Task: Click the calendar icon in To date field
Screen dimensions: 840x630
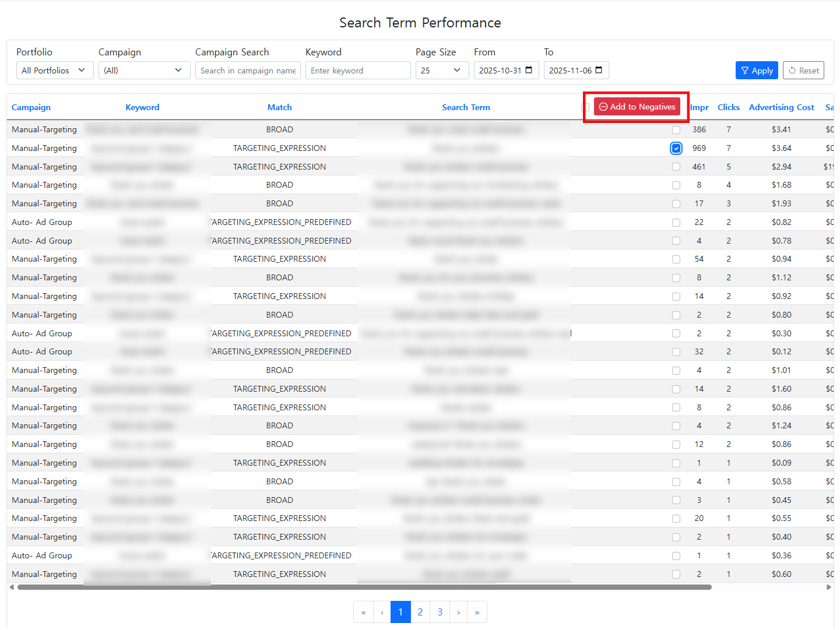Action: tap(599, 70)
